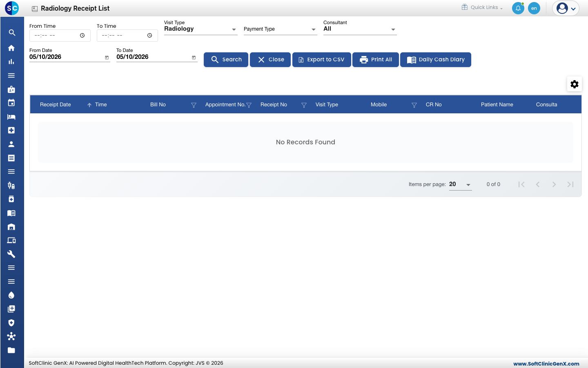Screen dimensions: 588x368
Task: Open the wrench tools sidebar icon
Action: tap(11, 254)
